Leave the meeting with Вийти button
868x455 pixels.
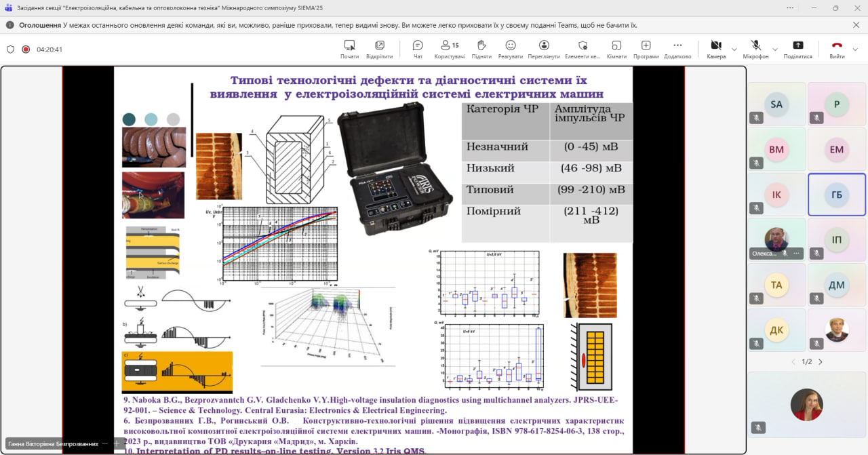pos(837,49)
